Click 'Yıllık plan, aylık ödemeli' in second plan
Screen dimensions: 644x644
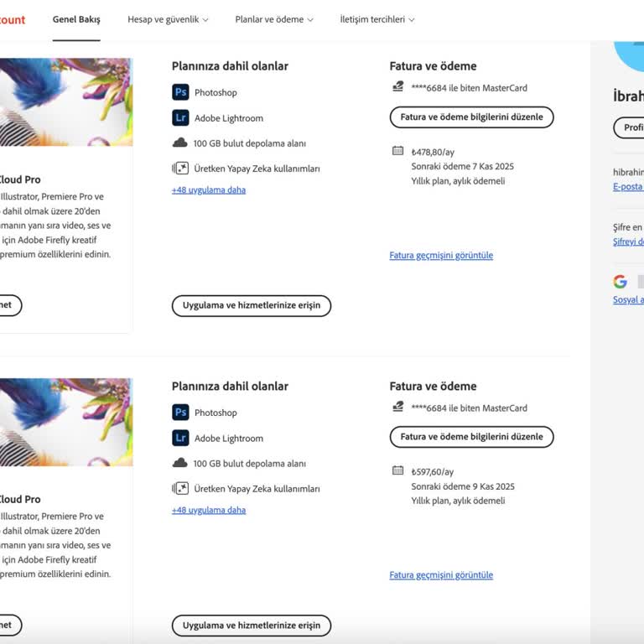(458, 501)
